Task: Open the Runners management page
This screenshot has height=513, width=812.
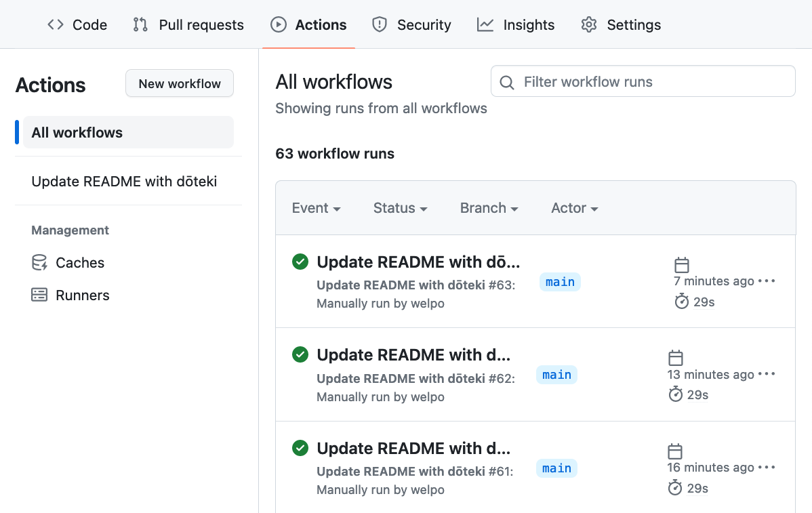Action: [82, 295]
